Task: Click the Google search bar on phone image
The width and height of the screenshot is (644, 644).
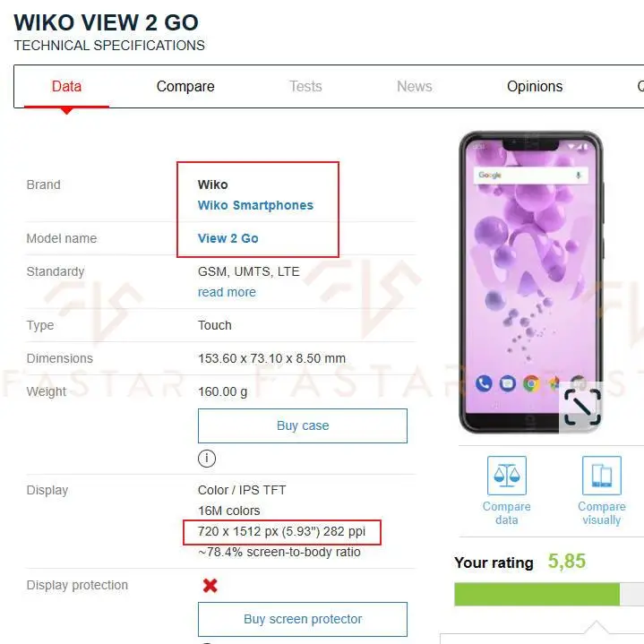Action: (530, 175)
